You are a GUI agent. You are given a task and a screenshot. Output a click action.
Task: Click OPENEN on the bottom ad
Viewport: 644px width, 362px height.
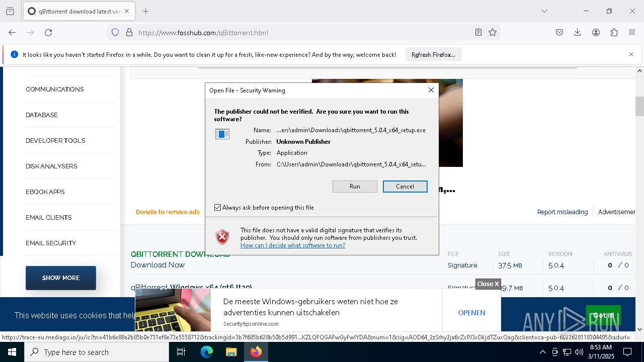coord(471,313)
